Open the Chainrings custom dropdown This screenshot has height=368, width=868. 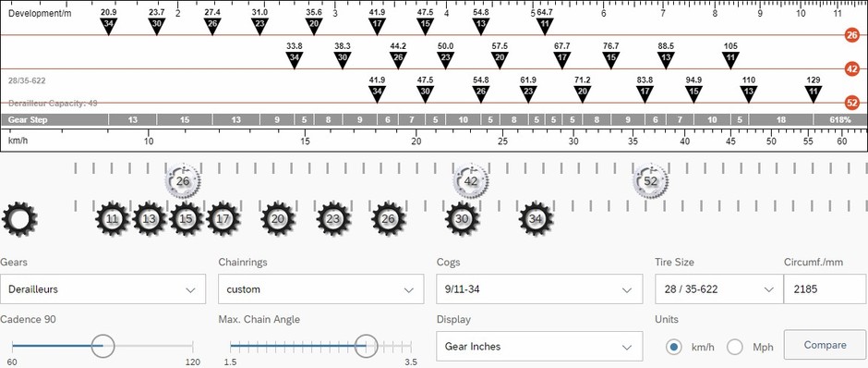point(321,289)
